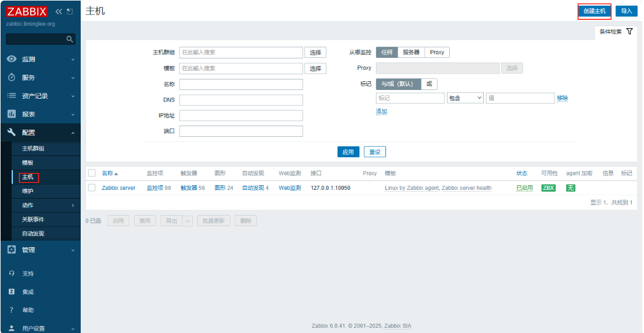Open the Zabbix server host link
644x333 pixels.
[x=119, y=188]
